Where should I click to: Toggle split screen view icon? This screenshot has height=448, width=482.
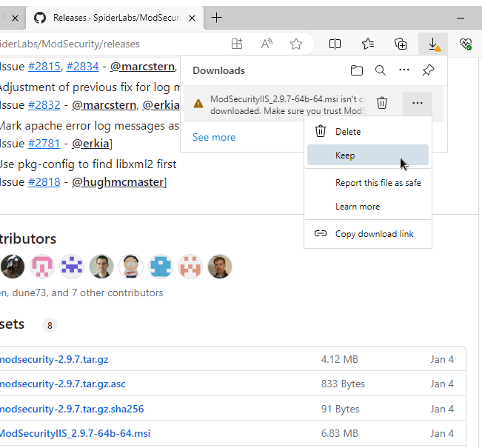point(335,44)
